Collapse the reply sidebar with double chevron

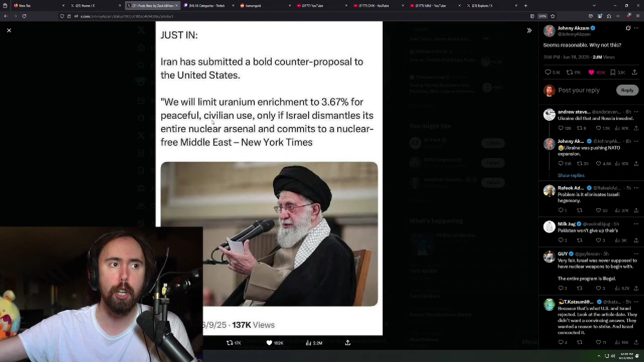(x=529, y=31)
